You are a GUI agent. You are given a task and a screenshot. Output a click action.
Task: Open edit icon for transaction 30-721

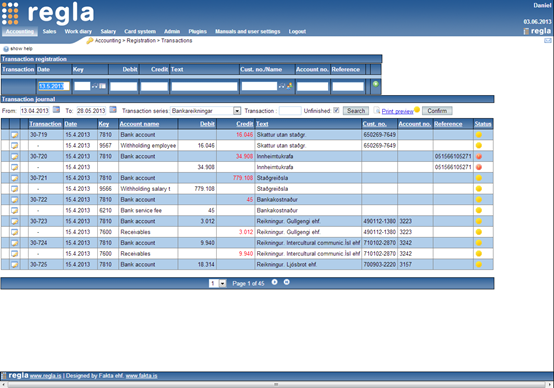(14, 178)
